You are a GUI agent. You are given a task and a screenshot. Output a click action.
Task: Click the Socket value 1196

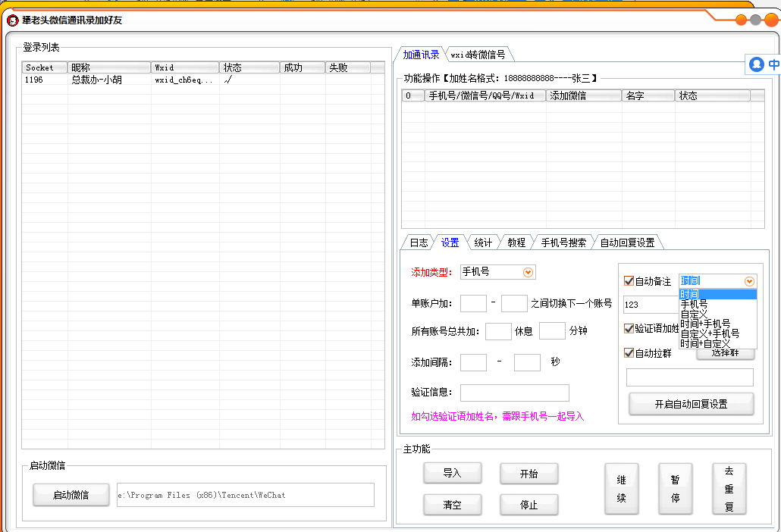[x=34, y=80]
